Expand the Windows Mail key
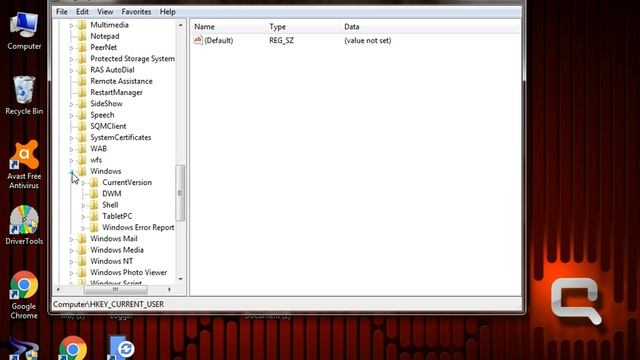 coord(71,239)
